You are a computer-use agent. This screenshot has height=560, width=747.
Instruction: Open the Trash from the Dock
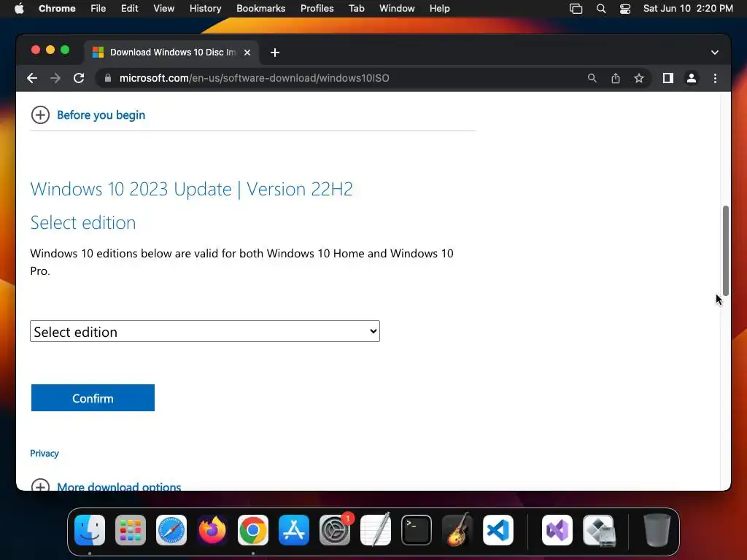[x=657, y=530]
